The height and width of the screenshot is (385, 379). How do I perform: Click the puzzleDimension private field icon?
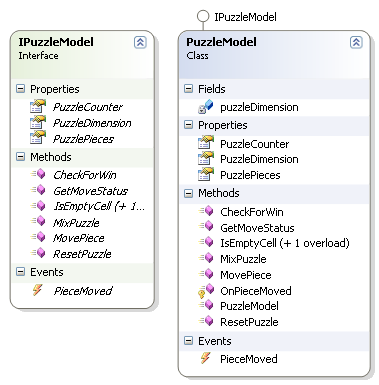point(206,107)
